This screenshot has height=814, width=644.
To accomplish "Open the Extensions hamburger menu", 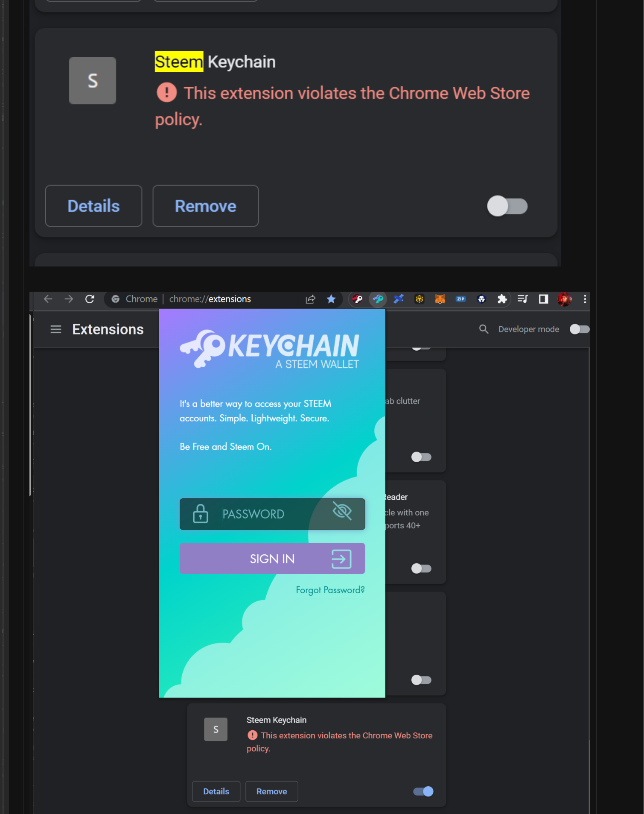I will (x=56, y=329).
